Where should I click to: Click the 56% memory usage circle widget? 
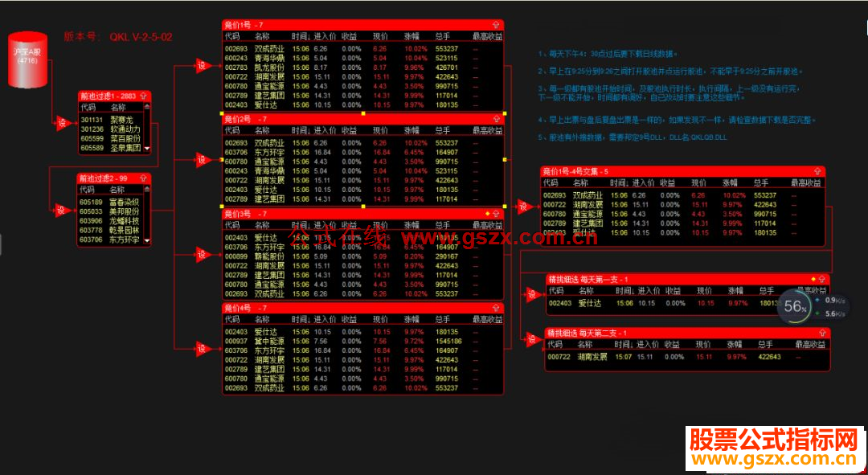[x=796, y=307]
